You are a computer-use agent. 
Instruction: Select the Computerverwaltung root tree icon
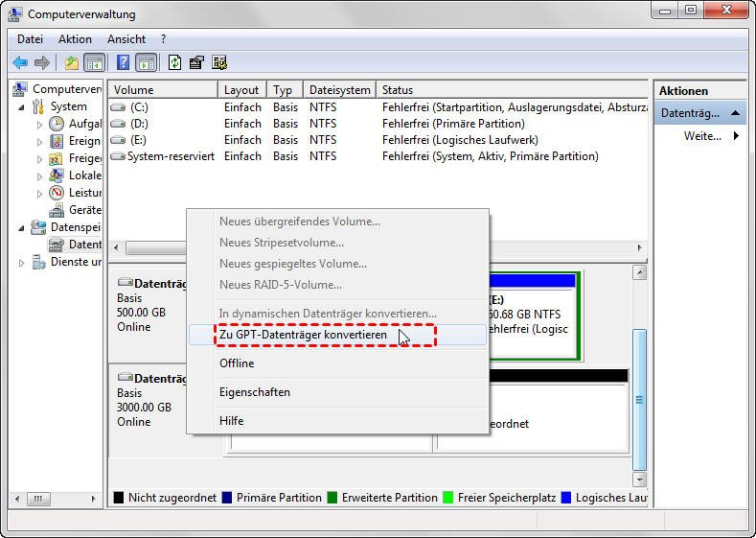[x=20, y=89]
